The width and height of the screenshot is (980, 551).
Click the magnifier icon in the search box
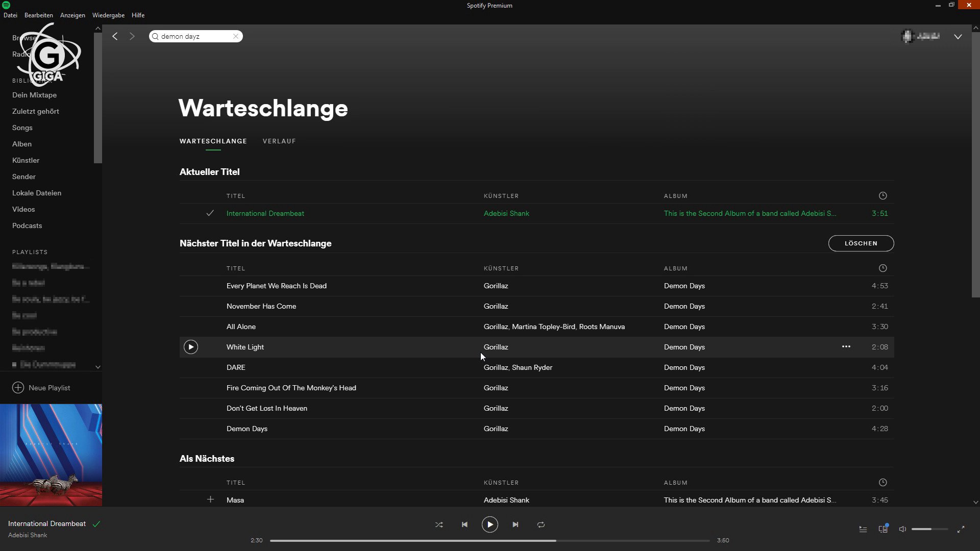tap(155, 36)
